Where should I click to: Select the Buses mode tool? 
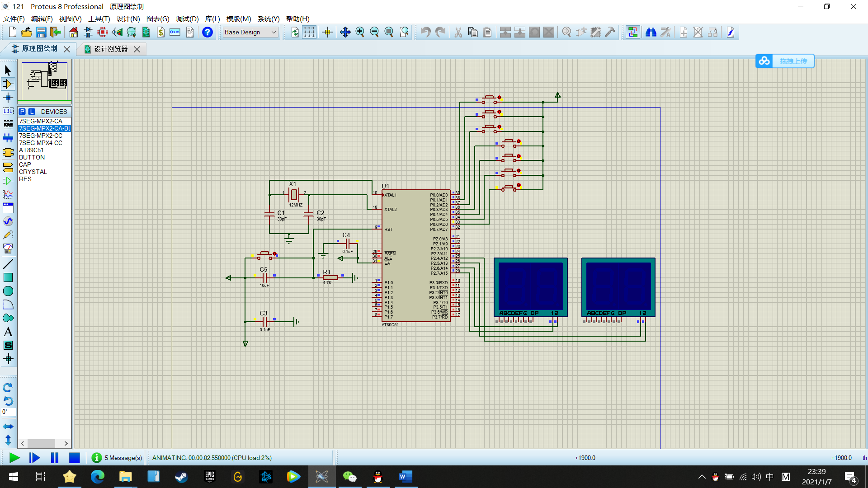point(8,138)
